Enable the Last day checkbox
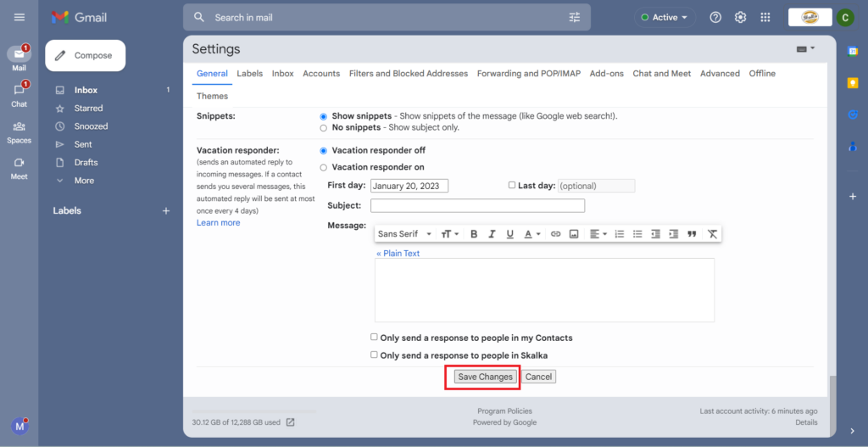 [x=511, y=185]
